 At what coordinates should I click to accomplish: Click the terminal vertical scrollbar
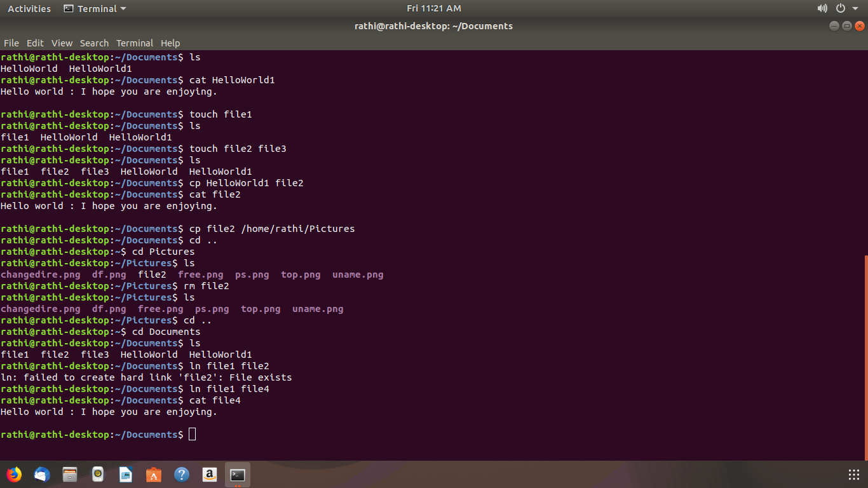pyautogui.click(x=865, y=358)
